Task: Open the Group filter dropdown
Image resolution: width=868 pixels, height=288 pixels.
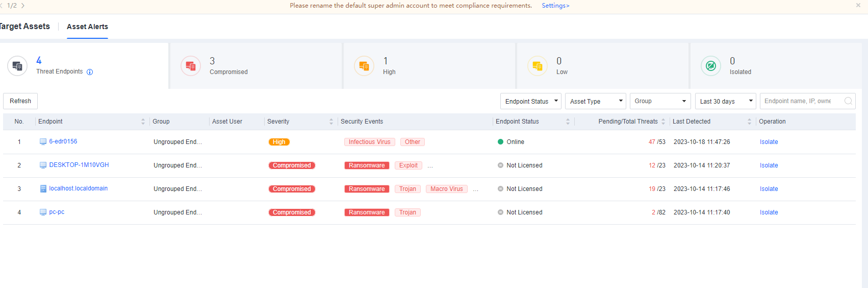Action: click(660, 101)
